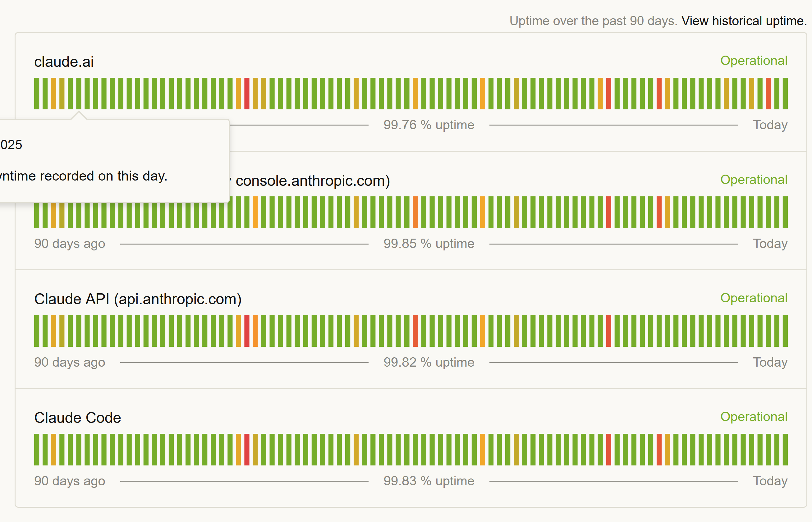Click the 99.82 % uptime text
This screenshot has width=812, height=522.
(429, 362)
